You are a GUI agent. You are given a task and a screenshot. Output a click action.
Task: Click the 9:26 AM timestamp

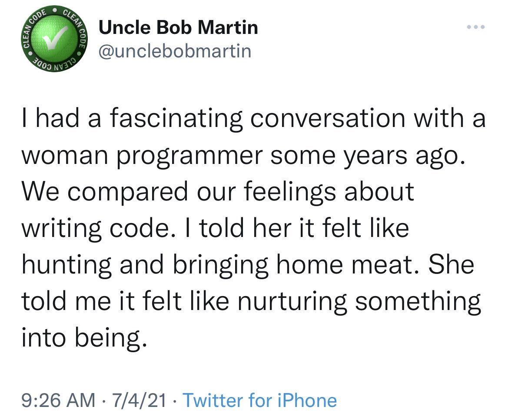click(58, 400)
